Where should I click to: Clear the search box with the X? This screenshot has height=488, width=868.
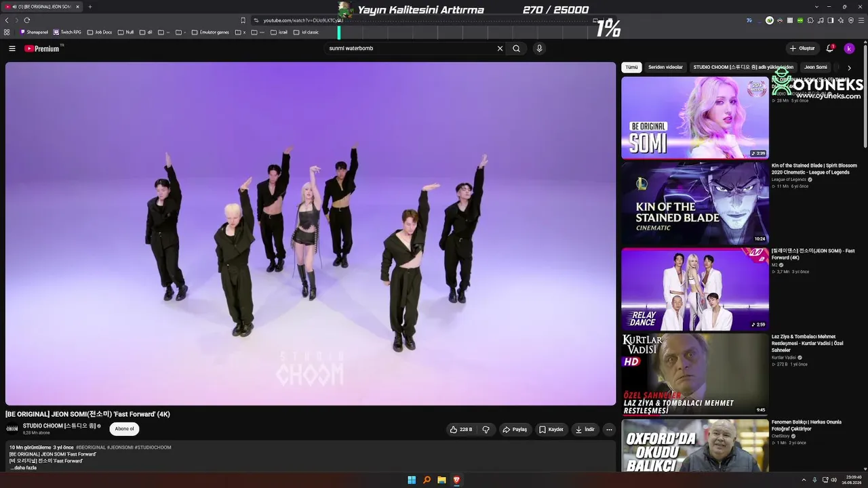tap(500, 49)
